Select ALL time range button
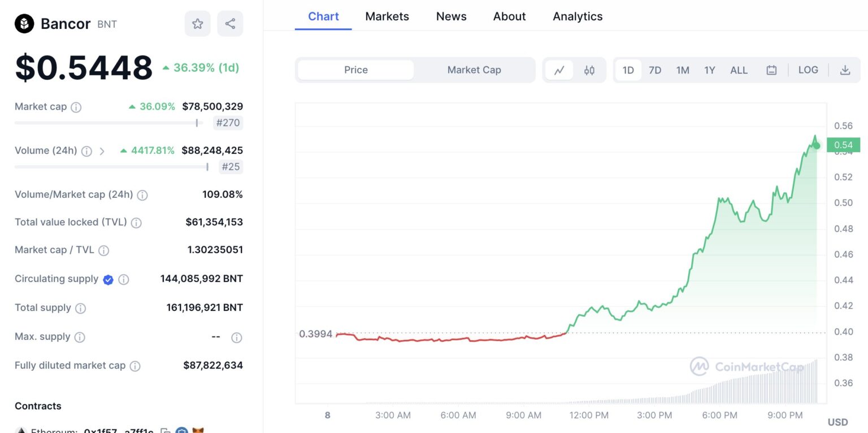 (x=739, y=70)
